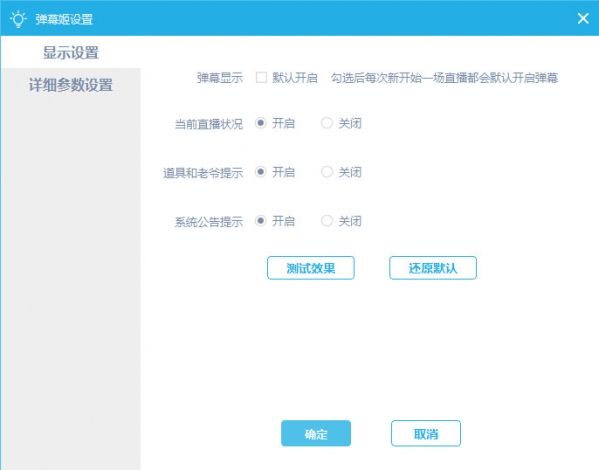
Task: Click the 系统公告提示 label
Action: click(209, 222)
